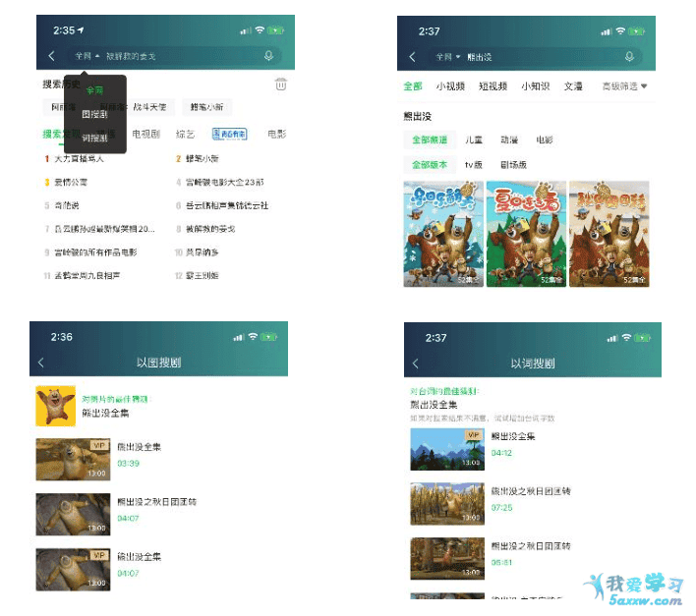Open 熊出没全集 04:12 result in 以词搜剧

point(447,449)
